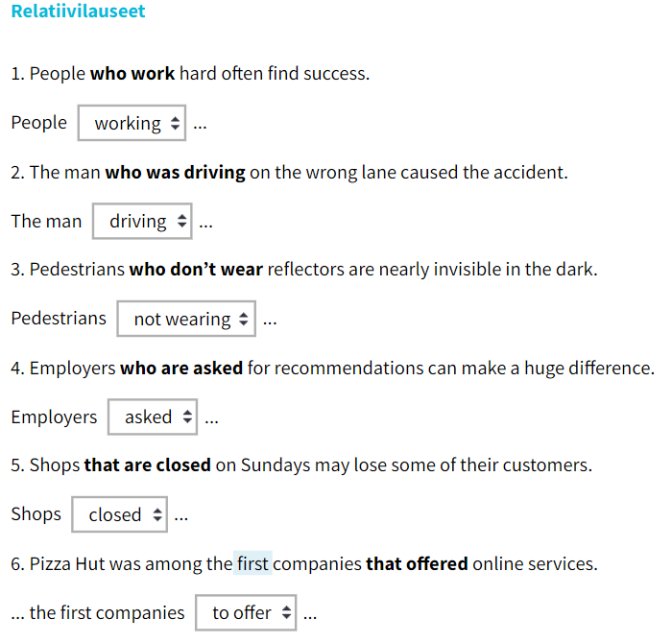This screenshot has height=643, width=672.
Task: Click bold phrase "who was driving"
Action: coord(175,173)
